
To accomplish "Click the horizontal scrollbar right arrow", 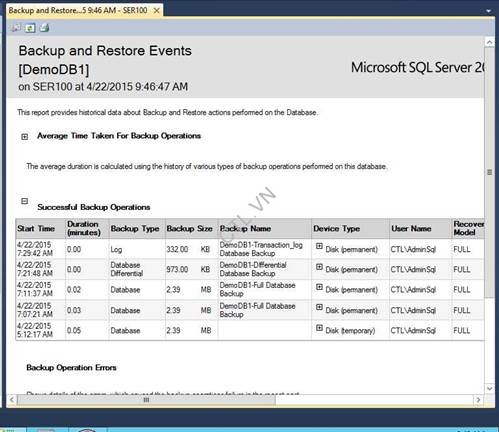I will (478, 399).
